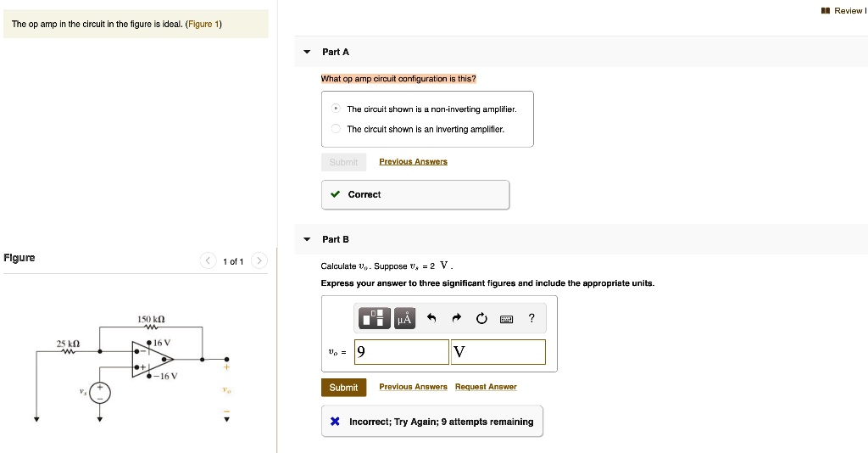Open the help question mark icon
Viewport: 868px width, 453px height.
(x=531, y=319)
